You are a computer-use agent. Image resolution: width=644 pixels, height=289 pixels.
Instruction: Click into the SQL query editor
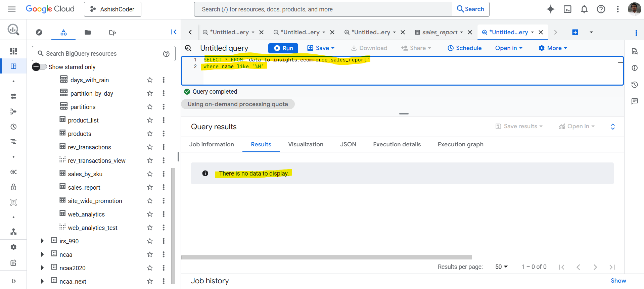coord(402,71)
